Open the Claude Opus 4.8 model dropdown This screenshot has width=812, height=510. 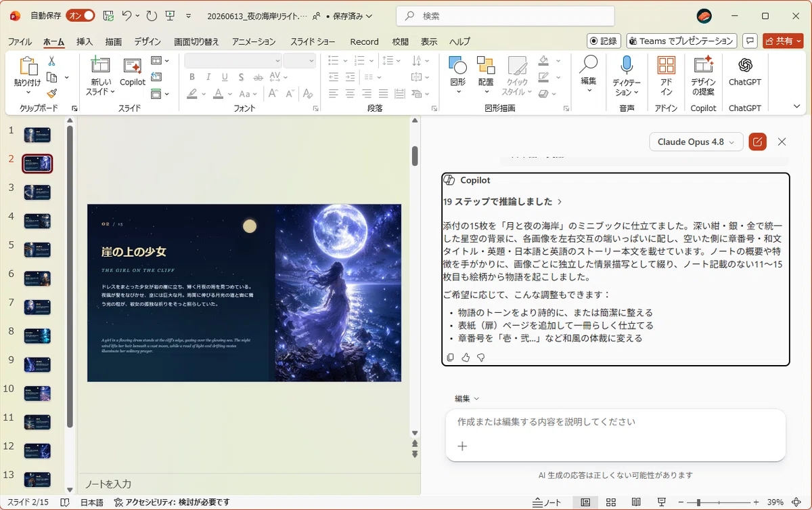pyautogui.click(x=696, y=142)
